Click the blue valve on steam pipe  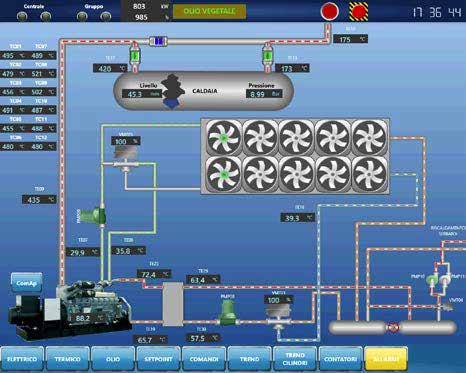point(158,41)
